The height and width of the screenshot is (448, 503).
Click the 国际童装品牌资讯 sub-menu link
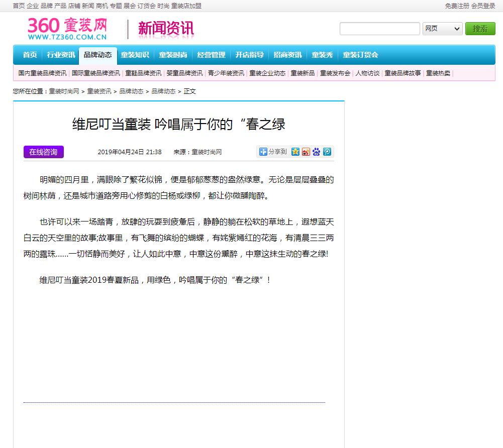[96, 73]
